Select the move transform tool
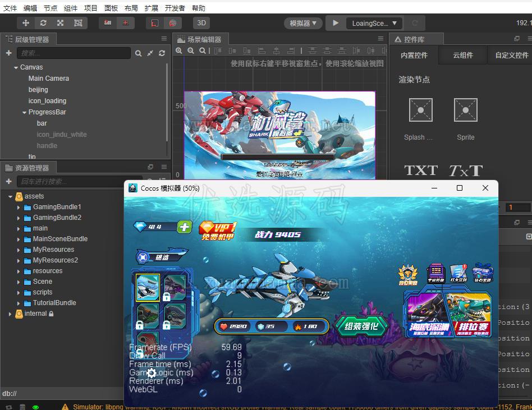The width and height of the screenshot is (532, 410). (x=25, y=23)
